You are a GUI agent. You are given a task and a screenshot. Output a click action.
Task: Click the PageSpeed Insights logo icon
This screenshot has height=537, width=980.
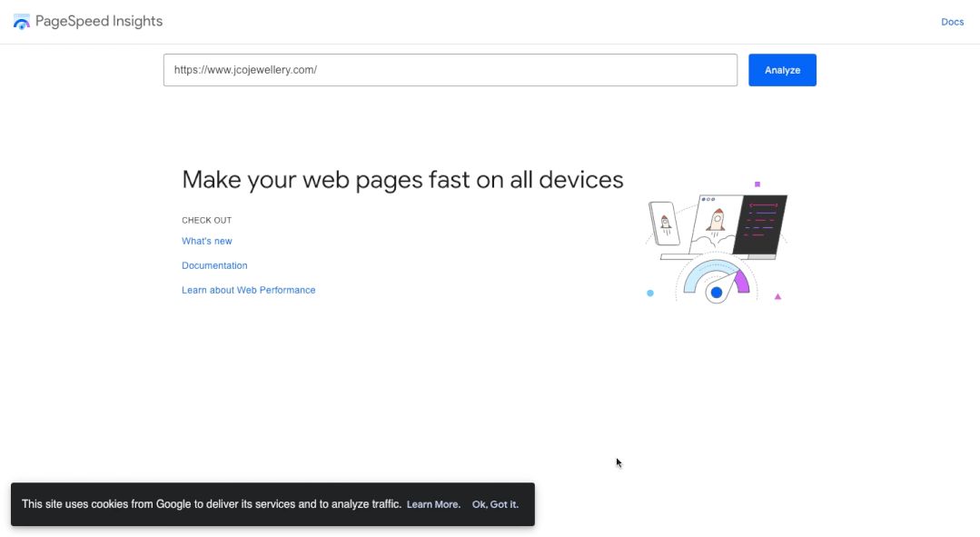21,22
